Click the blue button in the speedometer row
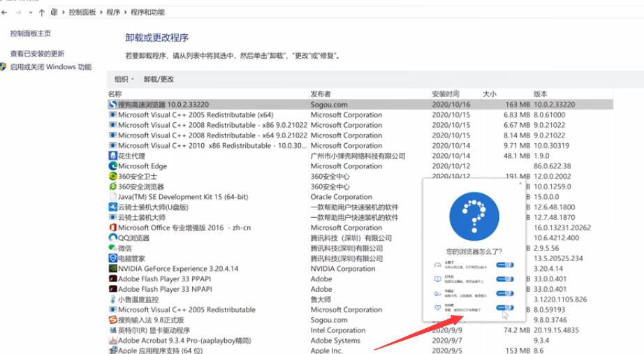The image size is (644, 354). pyautogui.click(x=505, y=265)
